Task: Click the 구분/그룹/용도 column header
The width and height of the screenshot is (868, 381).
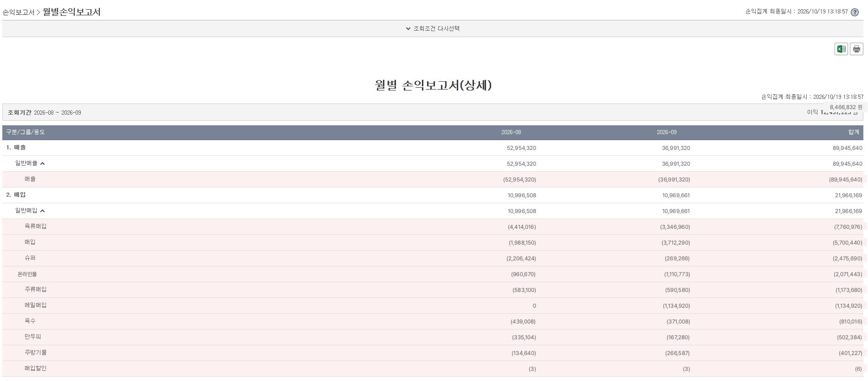Action: (26, 132)
